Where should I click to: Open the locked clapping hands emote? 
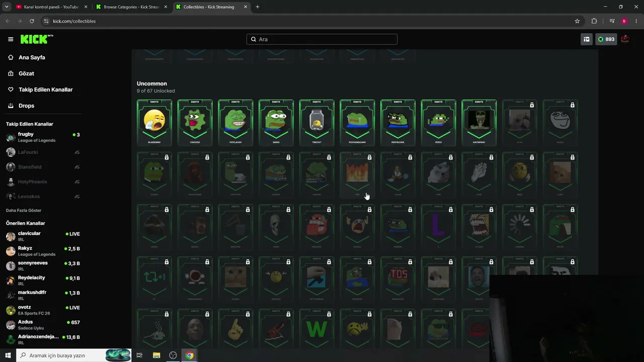pos(479,175)
